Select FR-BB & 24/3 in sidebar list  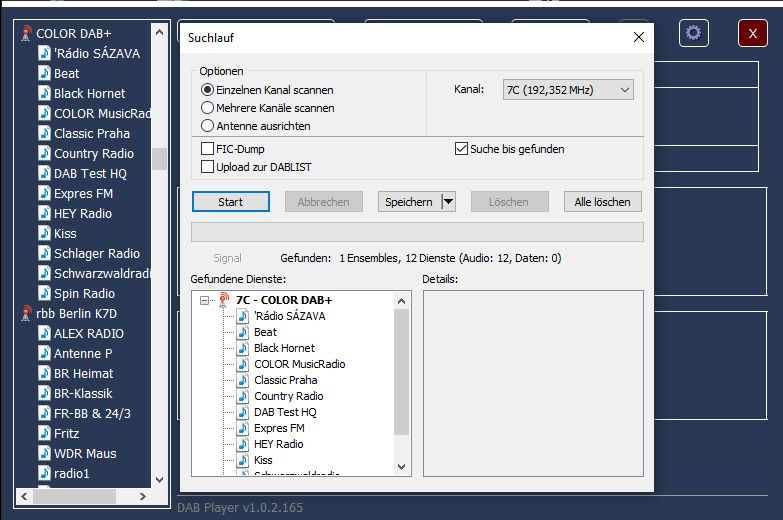(92, 414)
